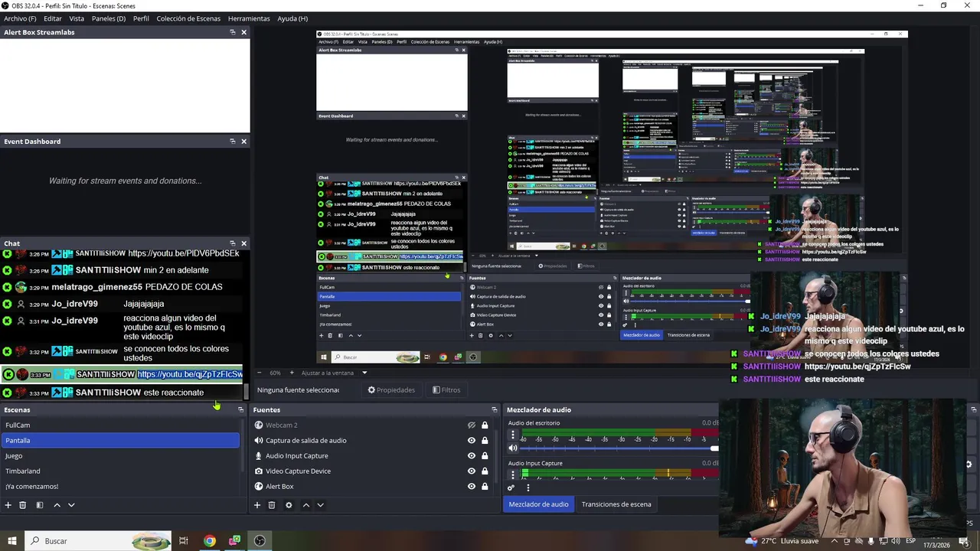Image resolution: width=980 pixels, height=551 pixels.
Task: Undock the Fuentes panel
Action: point(495,410)
